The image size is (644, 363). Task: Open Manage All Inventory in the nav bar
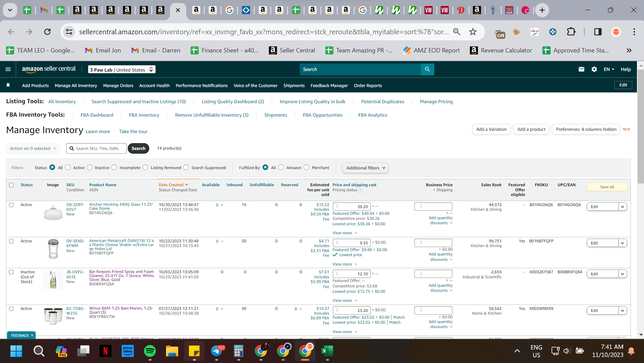[76, 85]
